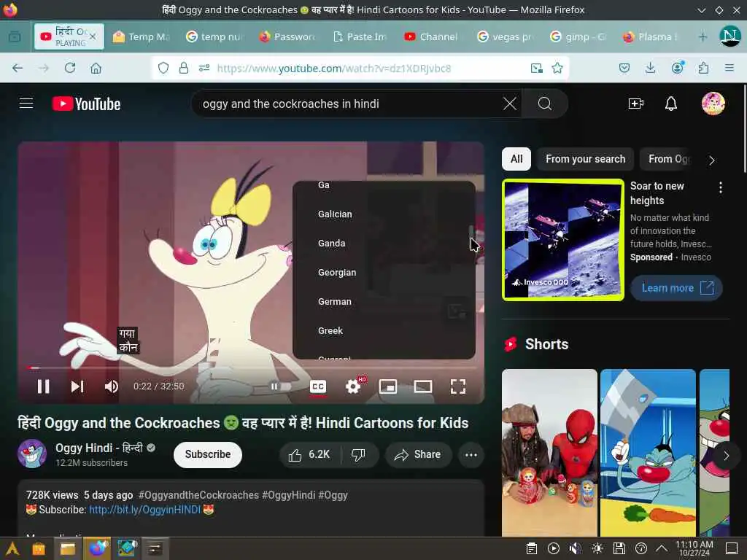Toggle the autoplay switch
The width and height of the screenshot is (747, 560).
pos(281,386)
